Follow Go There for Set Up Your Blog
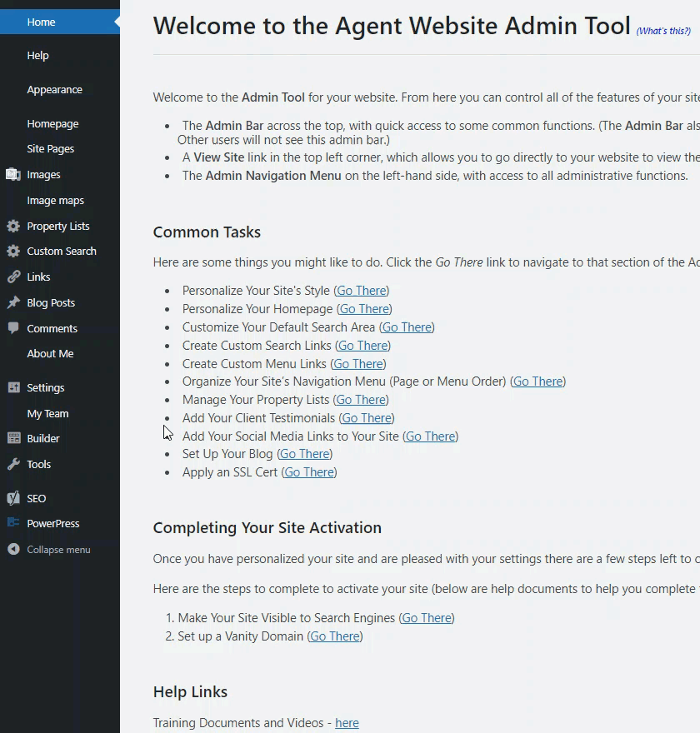Viewport: 700px width, 733px height. pos(304,454)
